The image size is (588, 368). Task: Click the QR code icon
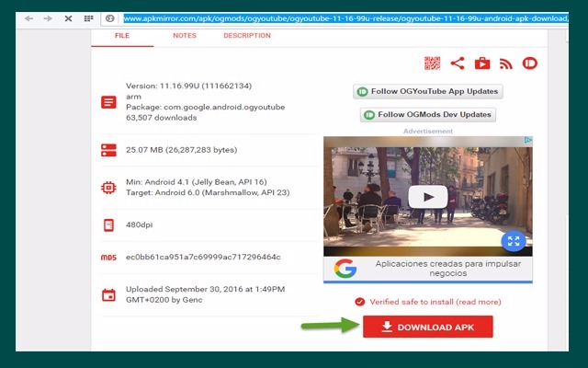(432, 63)
